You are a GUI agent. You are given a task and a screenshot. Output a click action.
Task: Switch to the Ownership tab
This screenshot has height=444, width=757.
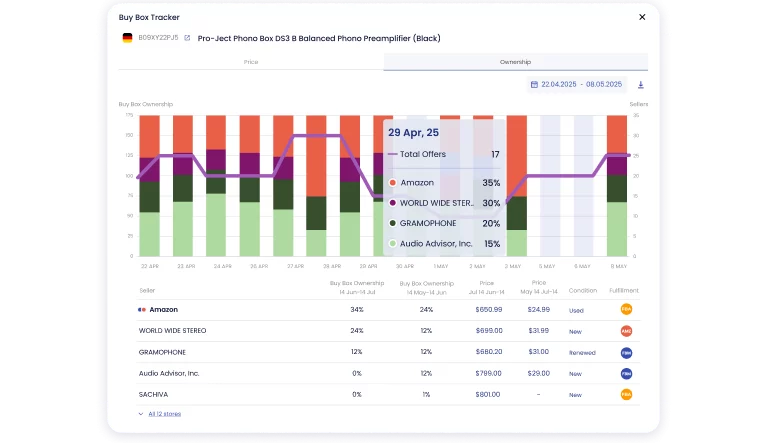pyautogui.click(x=516, y=62)
